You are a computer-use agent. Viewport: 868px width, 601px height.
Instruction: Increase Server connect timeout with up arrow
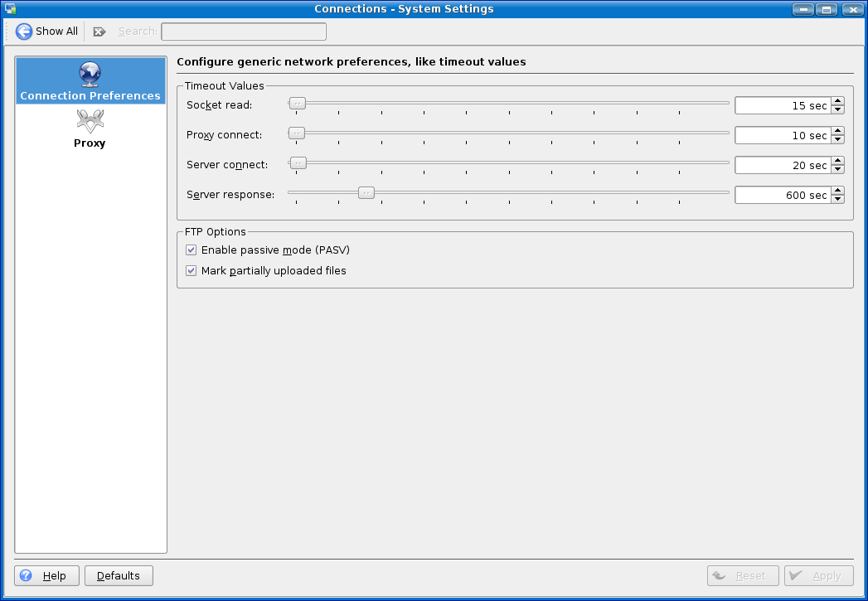click(x=837, y=161)
